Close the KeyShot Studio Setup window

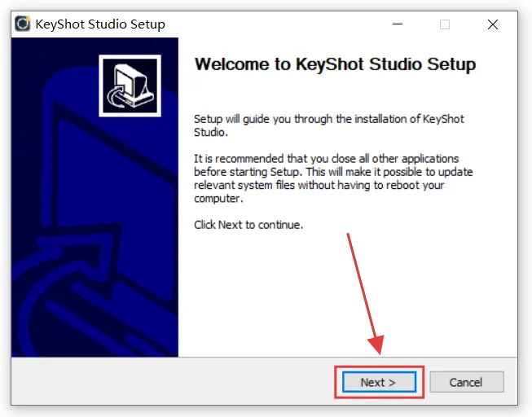[493, 24]
